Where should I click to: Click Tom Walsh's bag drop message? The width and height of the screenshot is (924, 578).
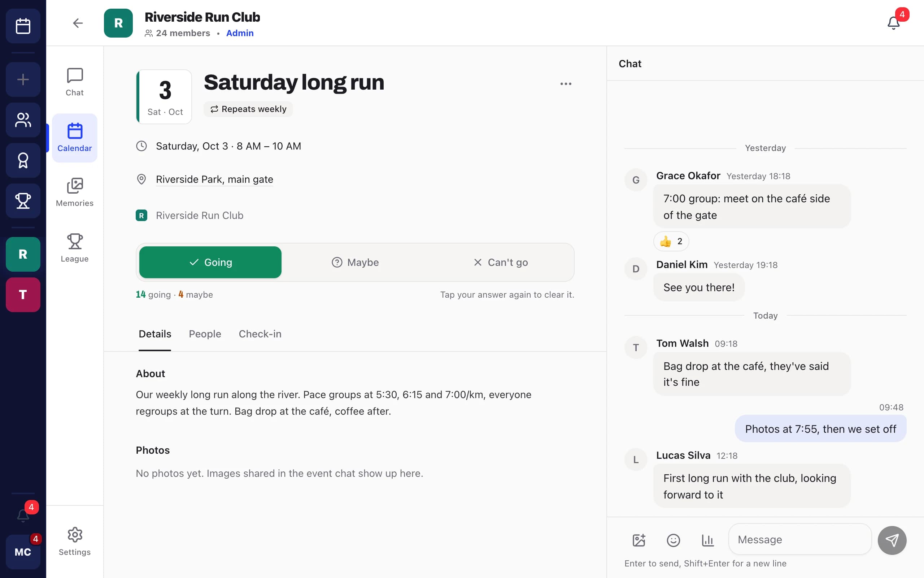pos(752,374)
